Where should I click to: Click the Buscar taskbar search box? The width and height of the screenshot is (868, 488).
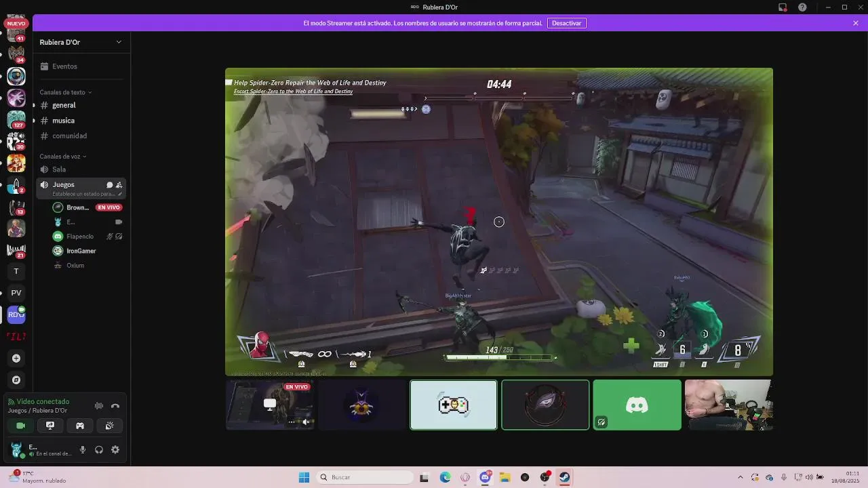[366, 477]
